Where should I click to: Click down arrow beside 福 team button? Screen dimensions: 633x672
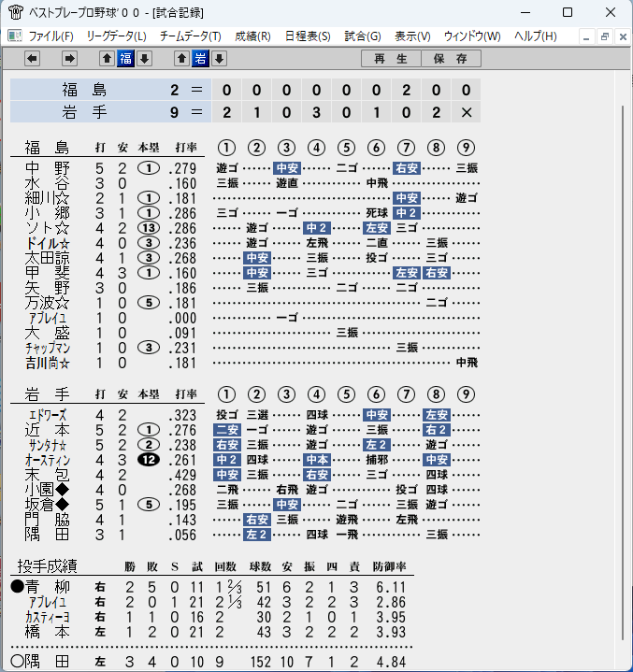pyautogui.click(x=145, y=58)
